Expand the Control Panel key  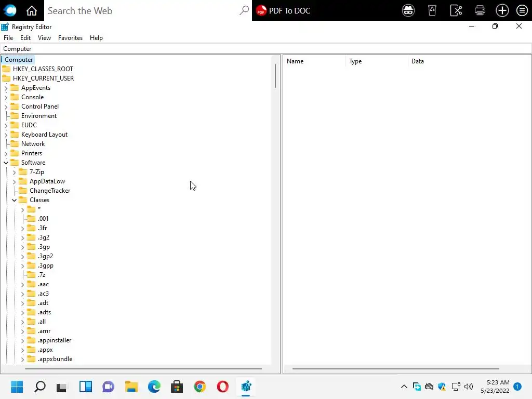point(6,107)
